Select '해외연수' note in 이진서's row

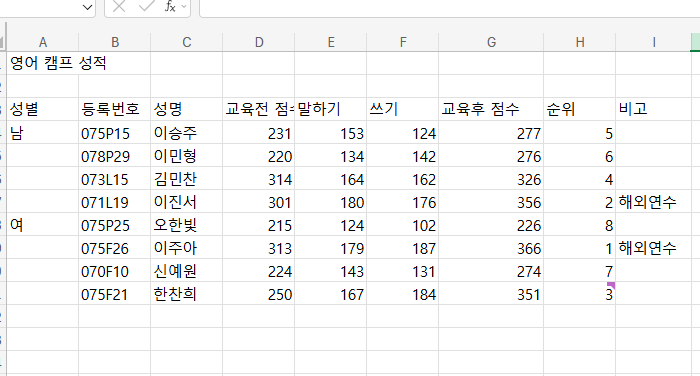(654, 202)
